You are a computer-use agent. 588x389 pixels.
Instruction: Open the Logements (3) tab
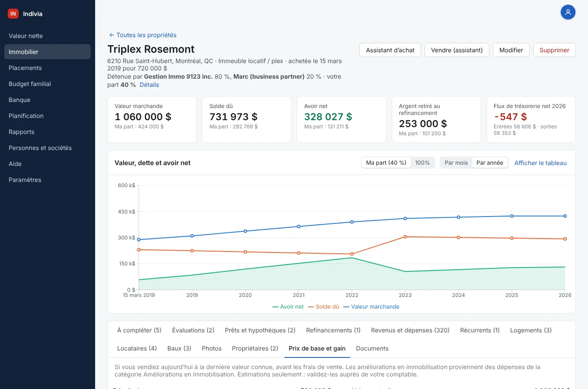(531, 330)
